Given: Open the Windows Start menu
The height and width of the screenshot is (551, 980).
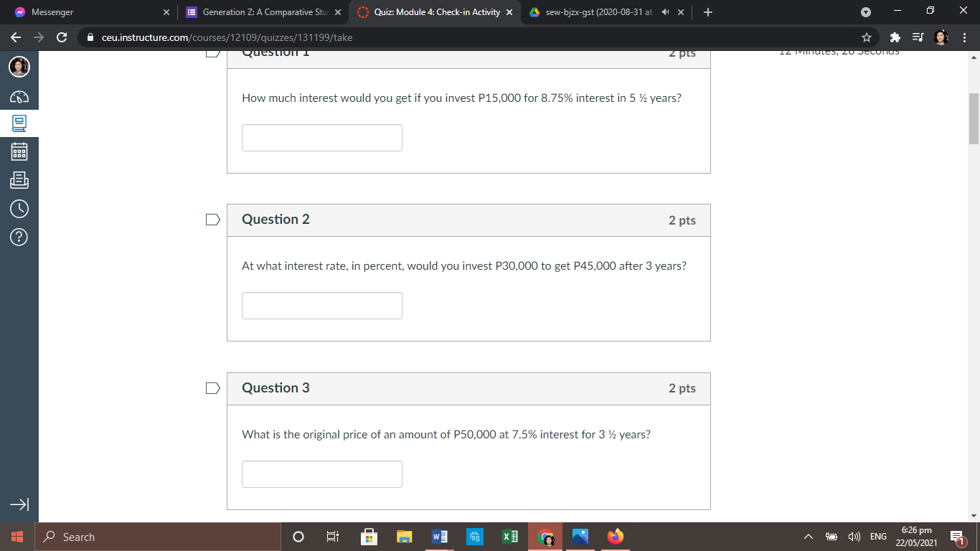Looking at the screenshot, I should point(17,537).
